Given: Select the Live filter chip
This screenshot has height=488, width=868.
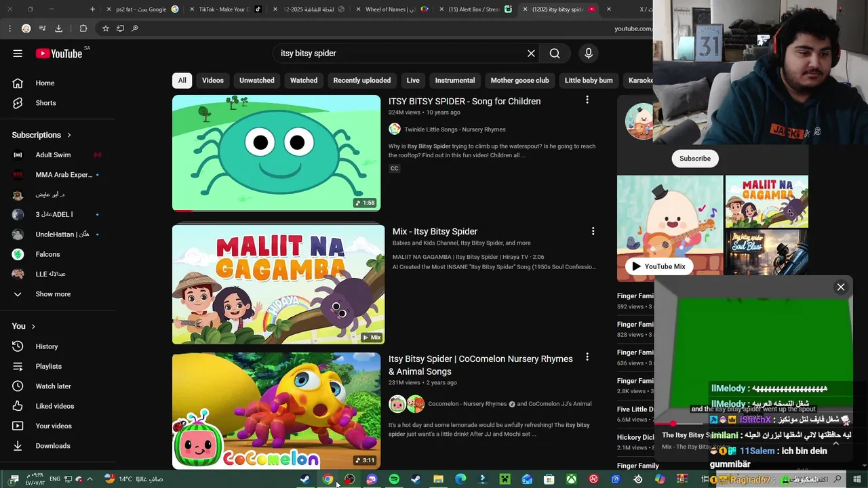Looking at the screenshot, I should tap(413, 80).
